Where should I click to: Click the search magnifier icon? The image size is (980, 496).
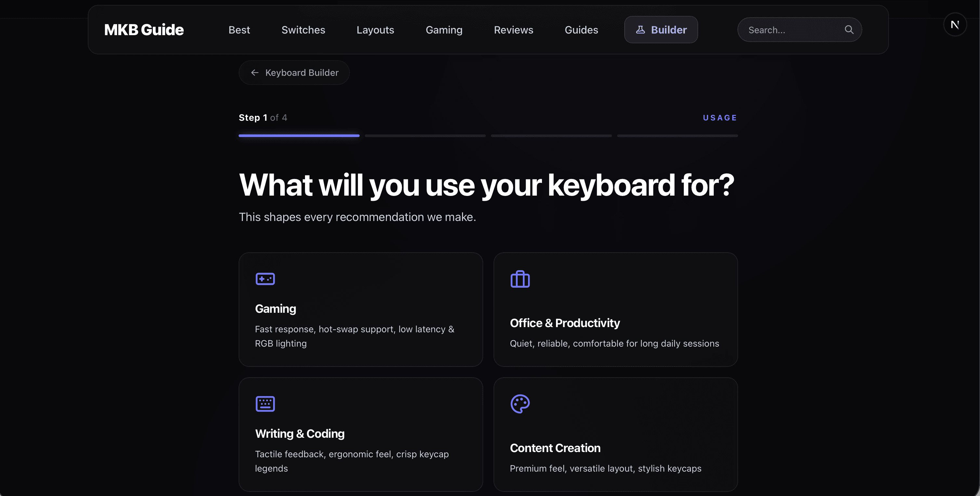tap(849, 30)
